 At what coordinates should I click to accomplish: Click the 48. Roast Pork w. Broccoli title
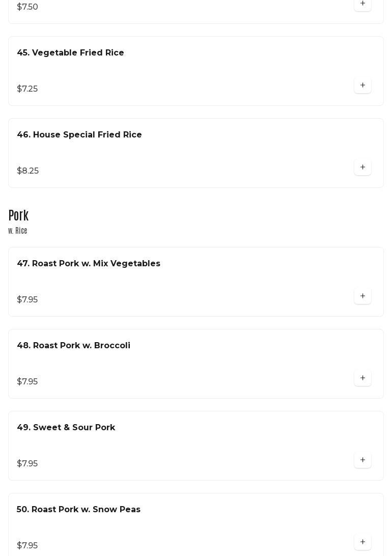[x=73, y=346]
